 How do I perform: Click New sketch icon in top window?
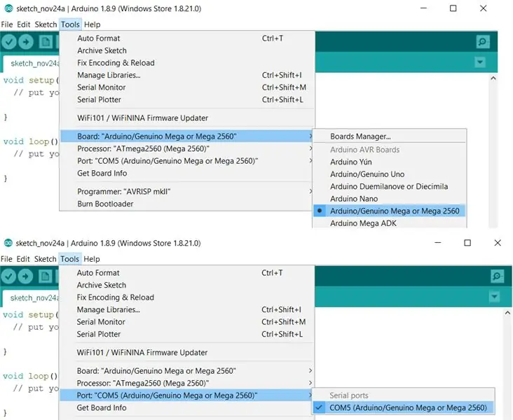46,42
